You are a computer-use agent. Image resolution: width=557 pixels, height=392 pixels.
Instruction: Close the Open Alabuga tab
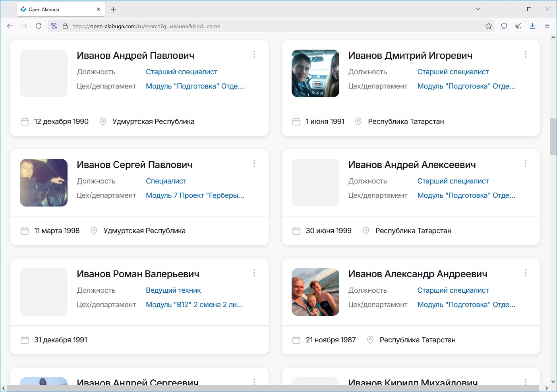pyautogui.click(x=99, y=9)
